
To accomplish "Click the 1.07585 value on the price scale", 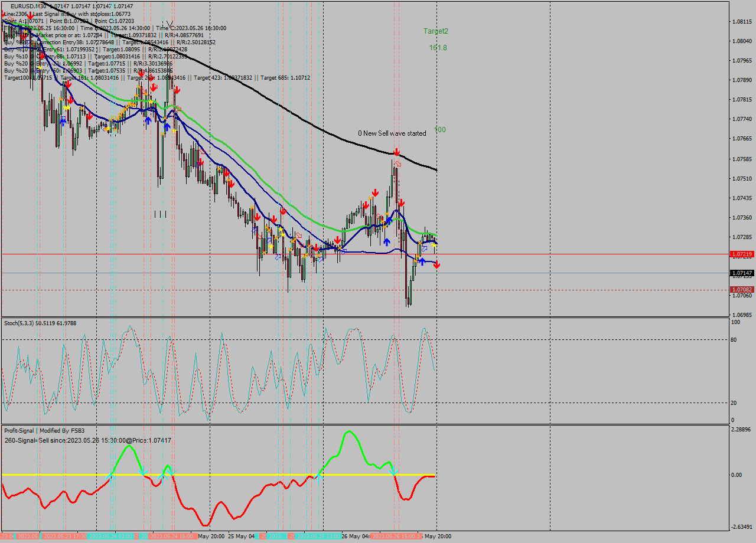I will point(742,159).
